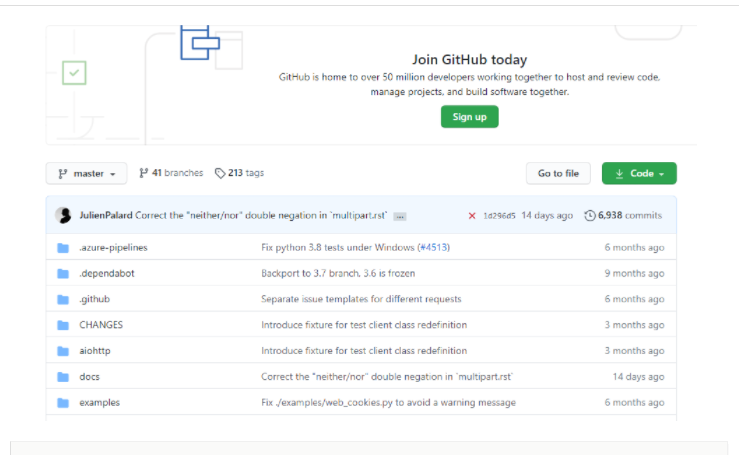The width and height of the screenshot is (739, 455).
Task: Click the CHANGES folder icon
Action: point(63,325)
